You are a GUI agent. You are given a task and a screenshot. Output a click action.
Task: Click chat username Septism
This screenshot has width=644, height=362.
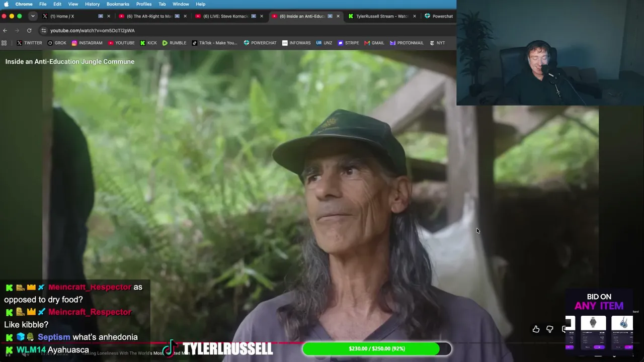[x=54, y=337]
